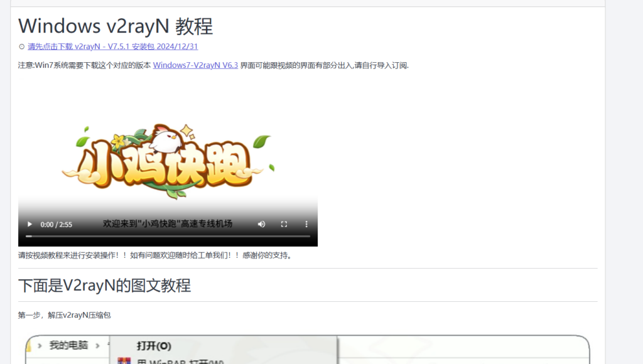The image size is (643, 364).
Task: Download the v2rayN V7.5.1 installer link
Action: tap(113, 46)
